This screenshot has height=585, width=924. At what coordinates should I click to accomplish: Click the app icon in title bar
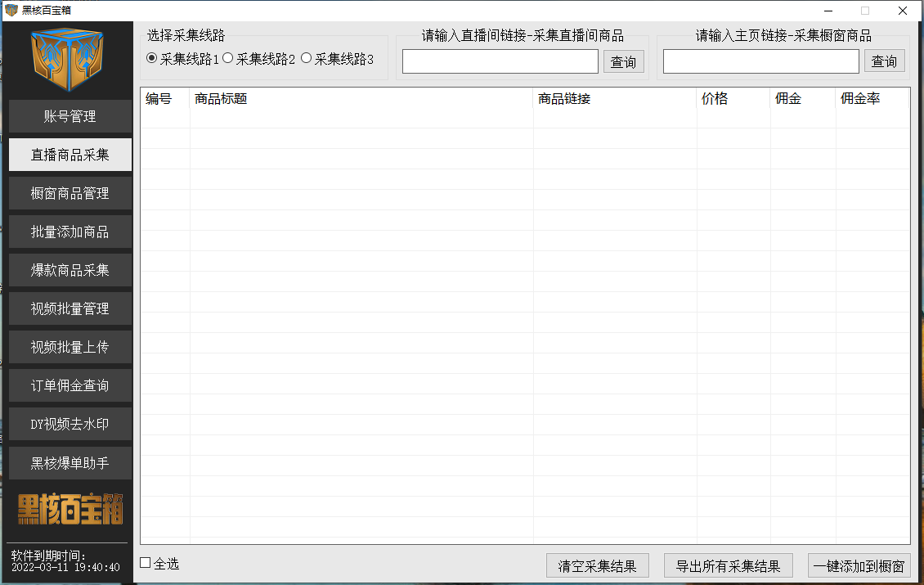tap(11, 10)
